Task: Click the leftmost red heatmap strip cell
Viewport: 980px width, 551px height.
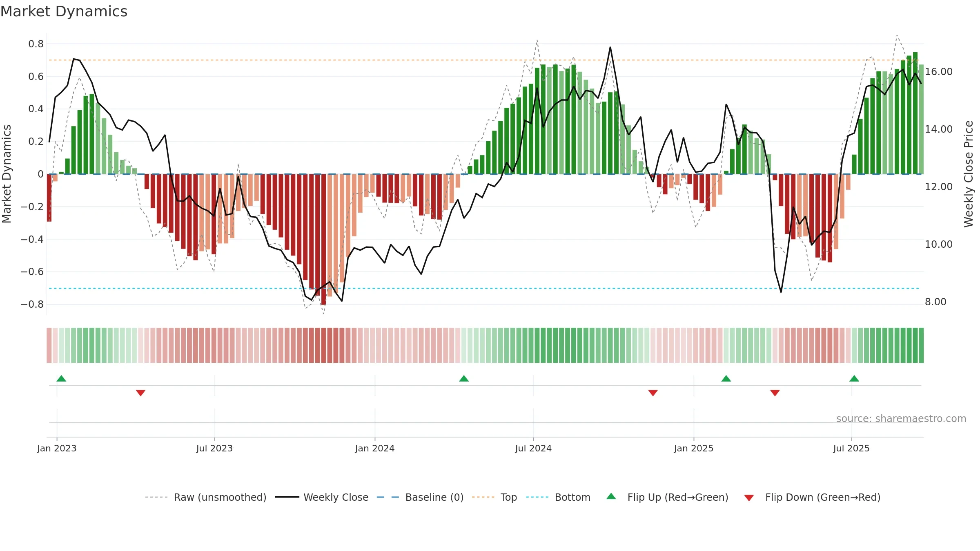Action: click(x=49, y=345)
